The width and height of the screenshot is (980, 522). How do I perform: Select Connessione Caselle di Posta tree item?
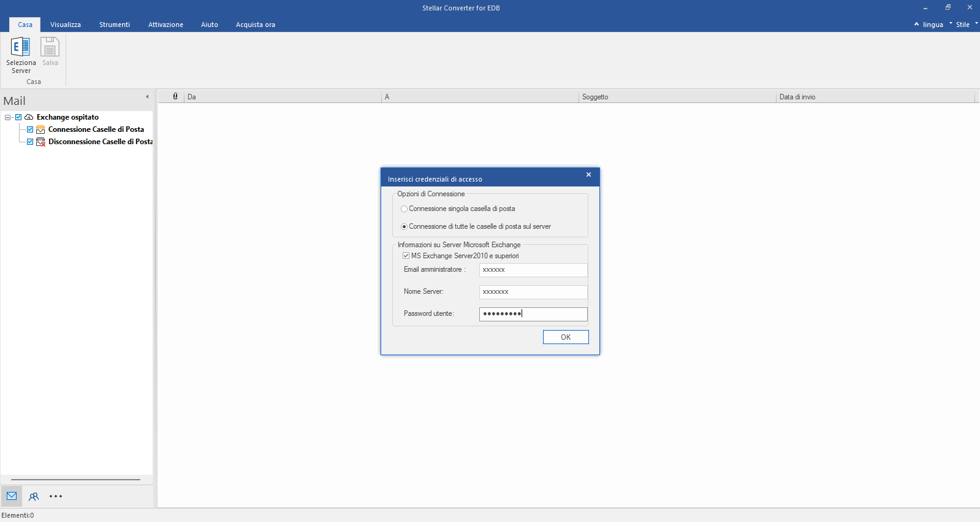(96, 129)
